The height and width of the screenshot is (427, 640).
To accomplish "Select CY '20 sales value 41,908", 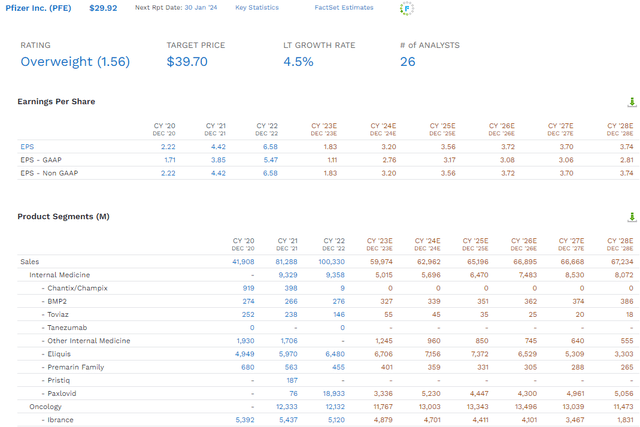I will (x=243, y=262).
